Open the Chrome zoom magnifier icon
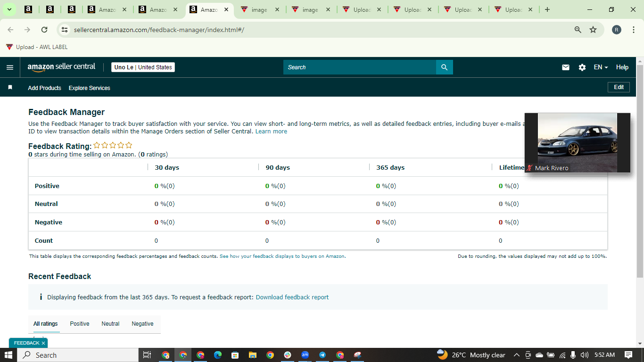This screenshot has height=362, width=644. pyautogui.click(x=578, y=30)
